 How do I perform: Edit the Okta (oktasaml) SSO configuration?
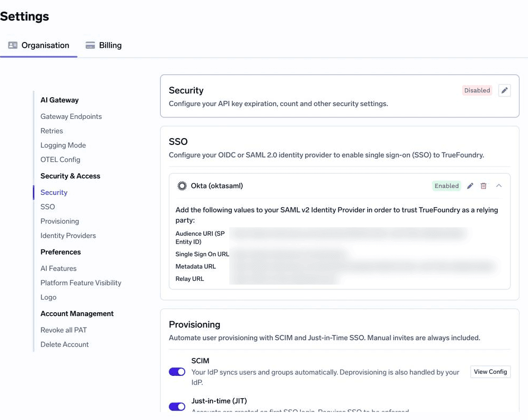470,186
